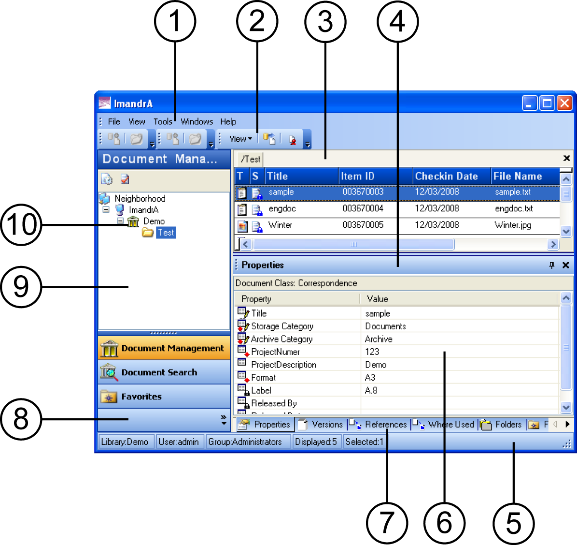
Task: Click the first network computers icon in toolbar
Action: pos(113,139)
